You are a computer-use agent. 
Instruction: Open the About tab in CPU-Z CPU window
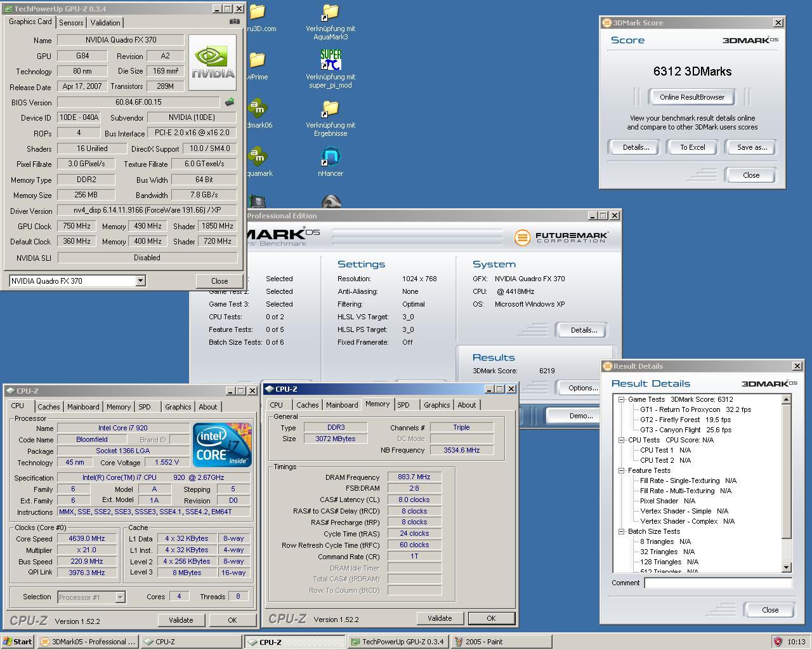point(208,407)
